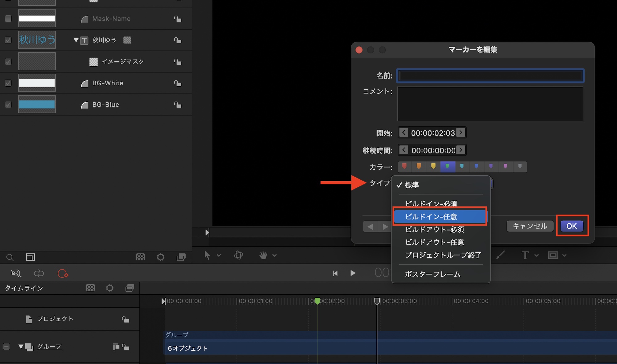
Task: Toggle the 秋川ゆう text layer checkbox
Action: coord(8,40)
